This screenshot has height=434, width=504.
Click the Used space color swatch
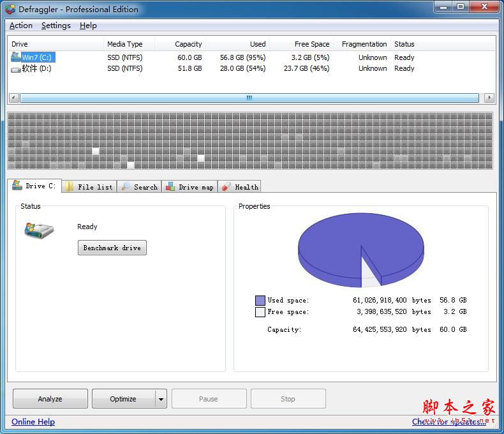(260, 300)
